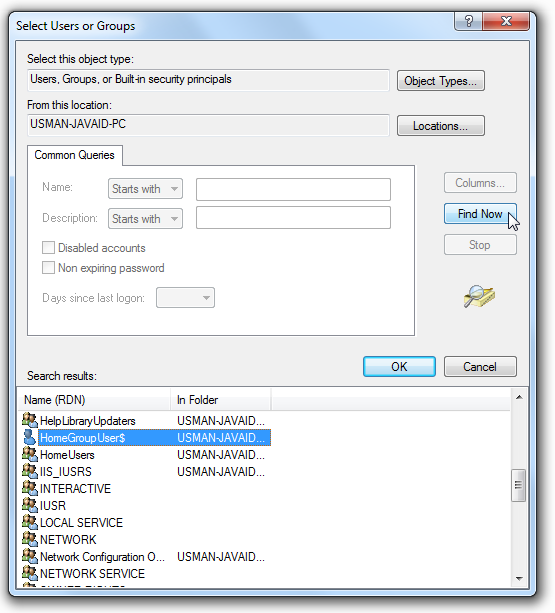Select the NETWORK entry in results
The height and width of the screenshot is (613, 555).
(68, 540)
